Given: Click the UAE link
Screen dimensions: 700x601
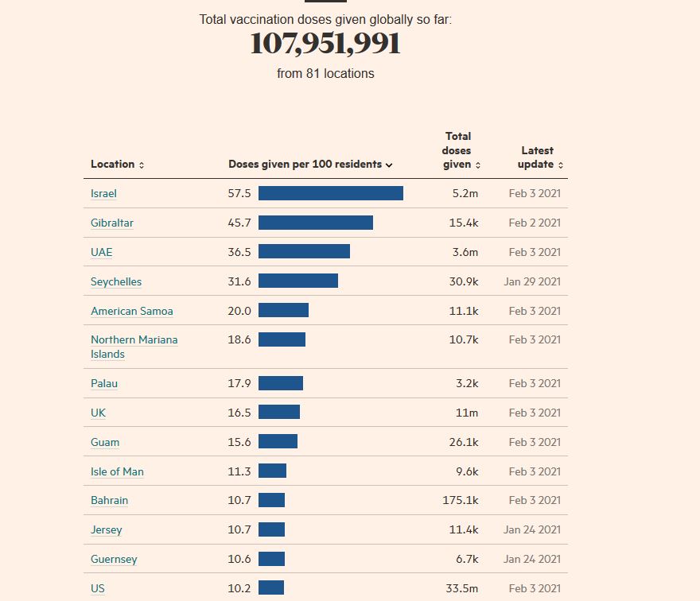Looking at the screenshot, I should (x=102, y=253).
